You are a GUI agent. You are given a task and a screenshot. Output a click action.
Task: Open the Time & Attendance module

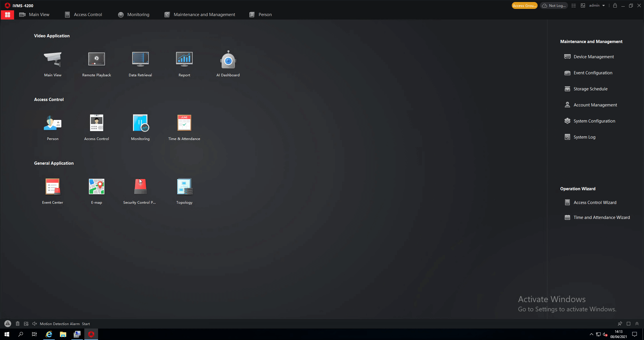pos(184,123)
